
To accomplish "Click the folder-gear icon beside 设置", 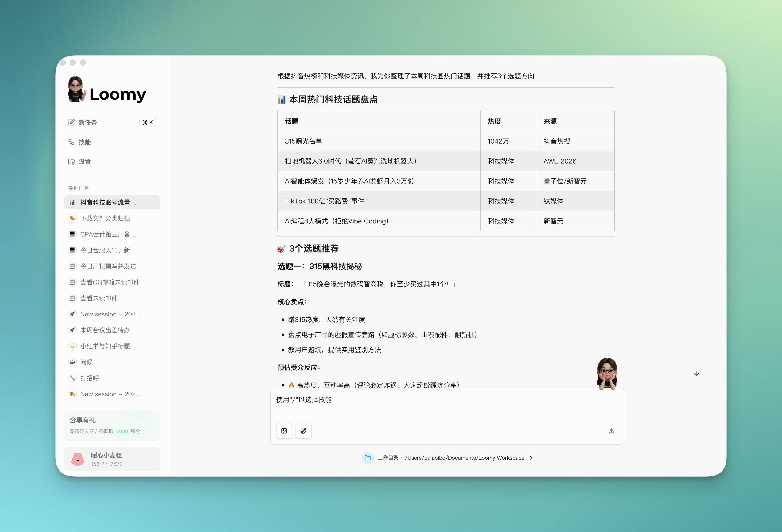I will [71, 162].
